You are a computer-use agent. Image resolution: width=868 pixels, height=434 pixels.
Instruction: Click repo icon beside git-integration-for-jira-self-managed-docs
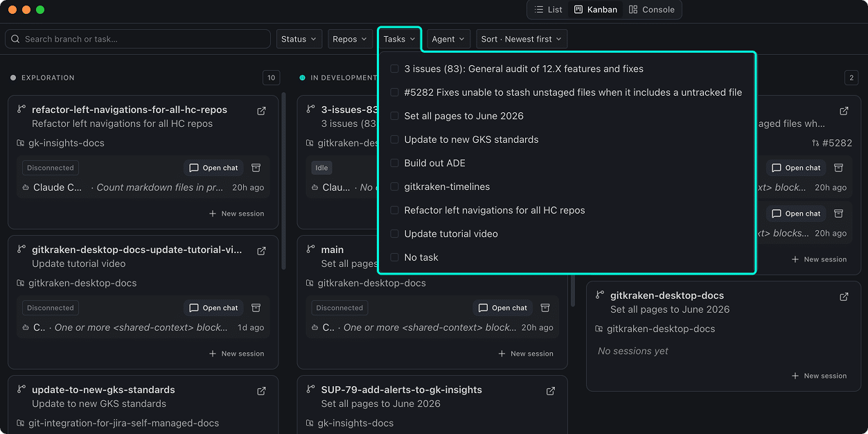[x=21, y=423]
